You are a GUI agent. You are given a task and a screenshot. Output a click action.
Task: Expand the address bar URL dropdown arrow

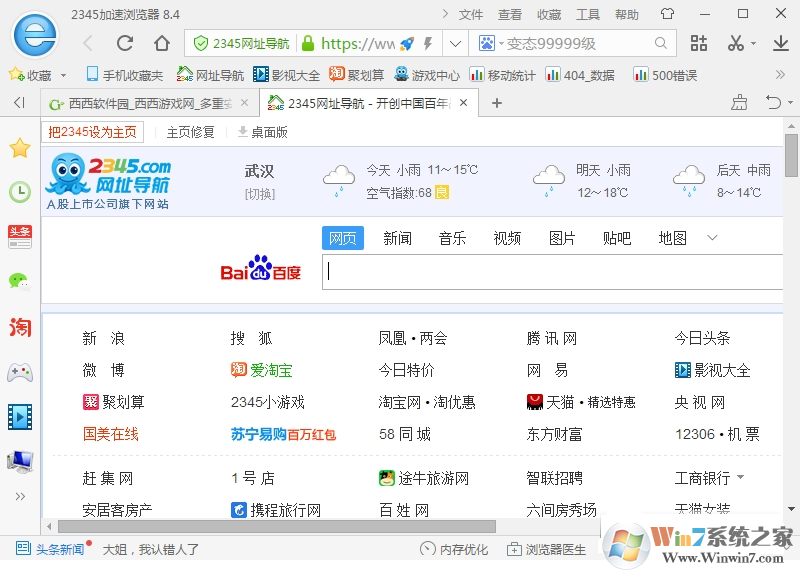(x=455, y=43)
